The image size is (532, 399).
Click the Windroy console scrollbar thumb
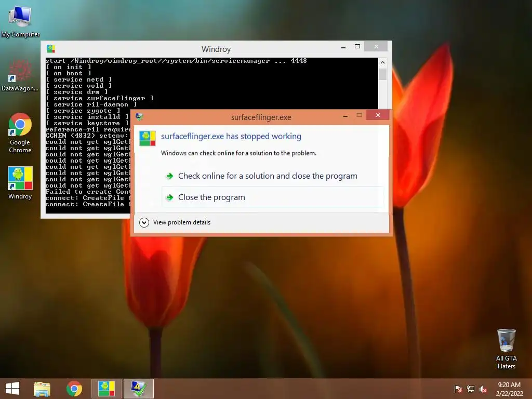pyautogui.click(x=382, y=74)
